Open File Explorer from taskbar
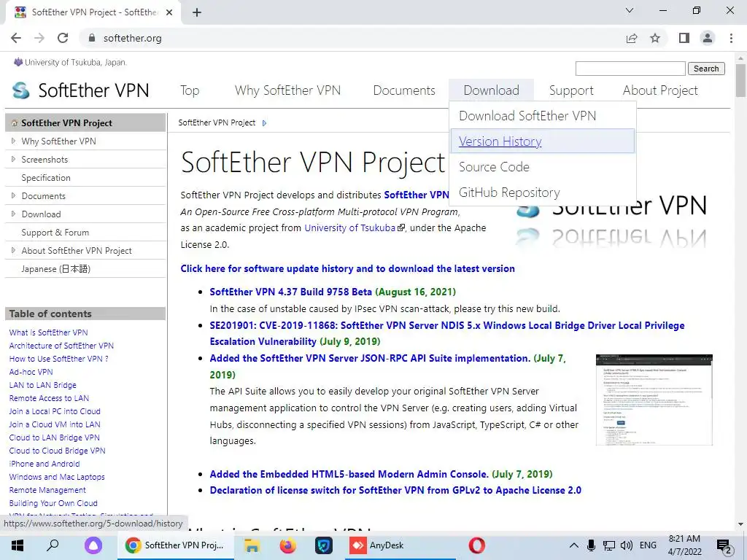Viewport: 747px width, 560px height. pyautogui.click(x=252, y=545)
